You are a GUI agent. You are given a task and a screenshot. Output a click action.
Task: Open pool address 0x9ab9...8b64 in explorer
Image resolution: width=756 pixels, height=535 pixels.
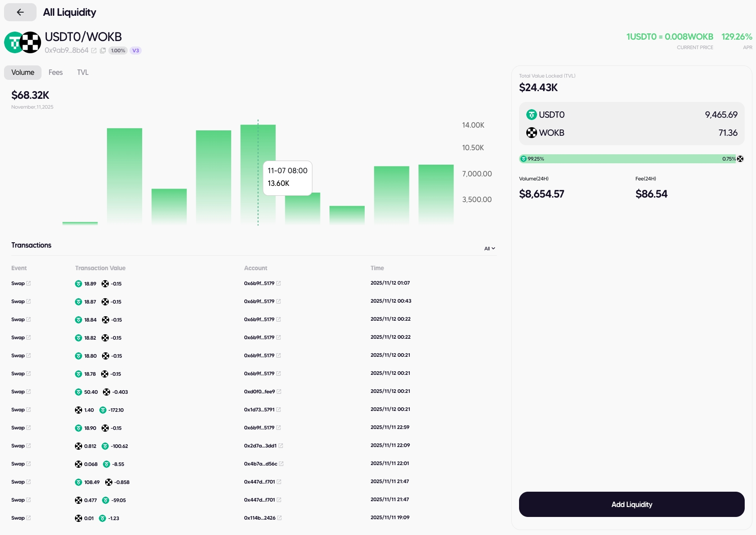[x=94, y=51]
